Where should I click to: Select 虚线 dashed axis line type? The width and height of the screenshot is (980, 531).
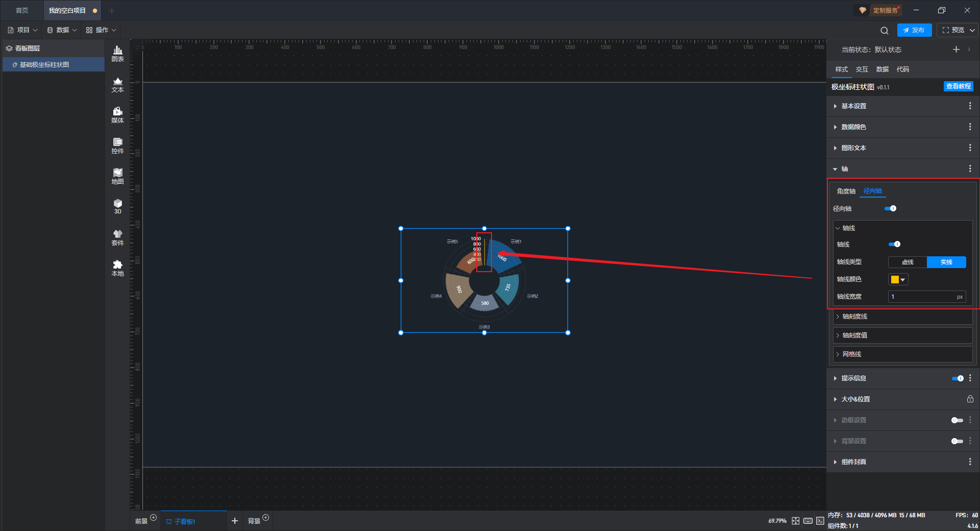tap(908, 262)
